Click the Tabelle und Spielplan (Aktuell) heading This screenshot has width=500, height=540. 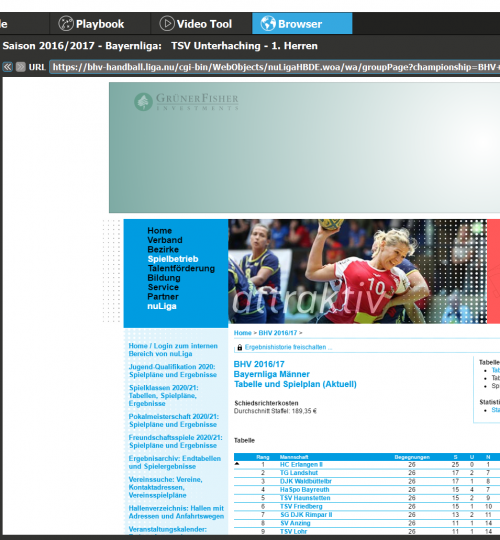pyautogui.click(x=295, y=384)
